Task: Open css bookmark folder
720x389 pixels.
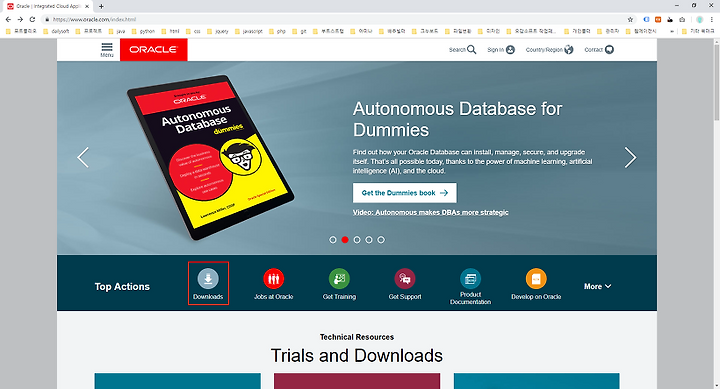Action: pos(193,31)
